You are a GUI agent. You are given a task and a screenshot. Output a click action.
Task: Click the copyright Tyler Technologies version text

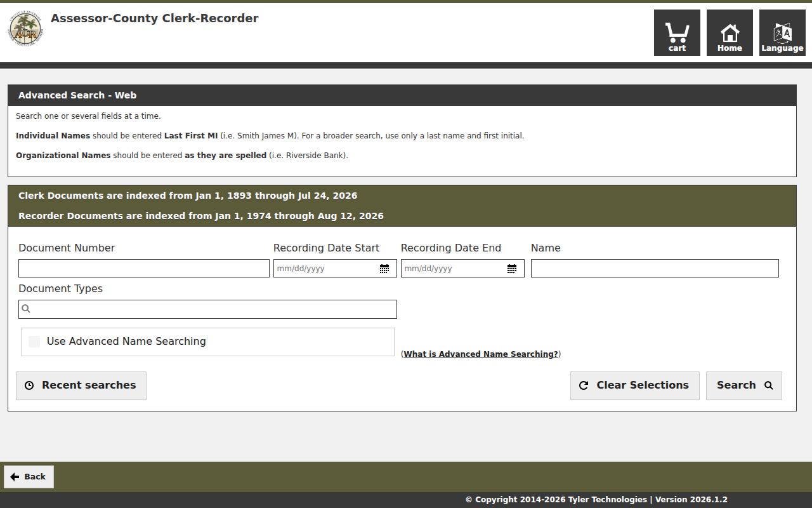pyautogui.click(x=596, y=500)
